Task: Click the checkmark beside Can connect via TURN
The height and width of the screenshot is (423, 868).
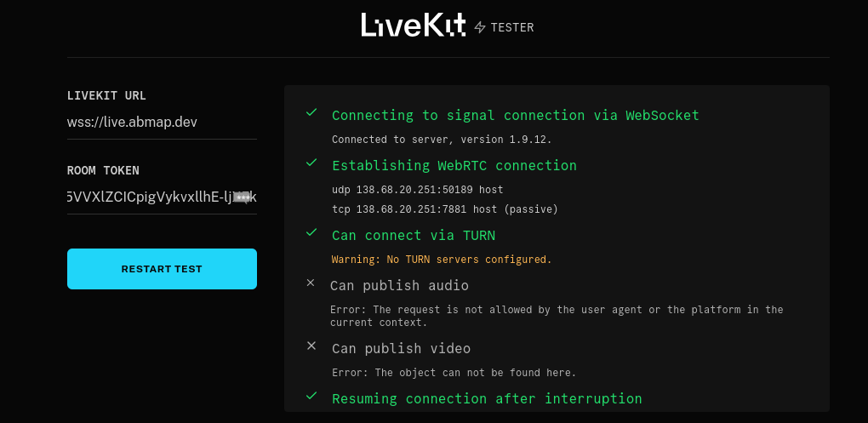Action: click(311, 232)
